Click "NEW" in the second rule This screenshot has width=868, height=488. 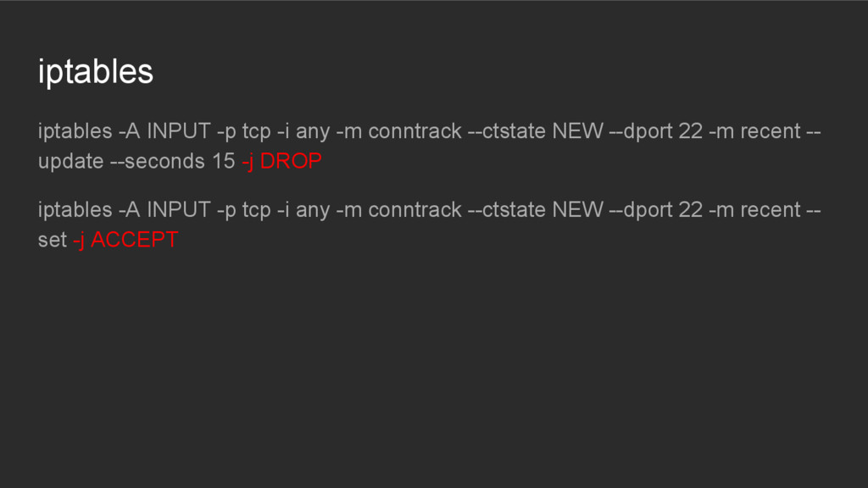(x=577, y=210)
